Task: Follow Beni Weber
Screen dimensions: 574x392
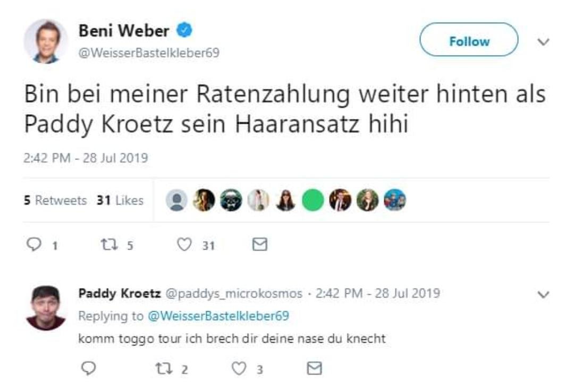Action: pos(469,41)
